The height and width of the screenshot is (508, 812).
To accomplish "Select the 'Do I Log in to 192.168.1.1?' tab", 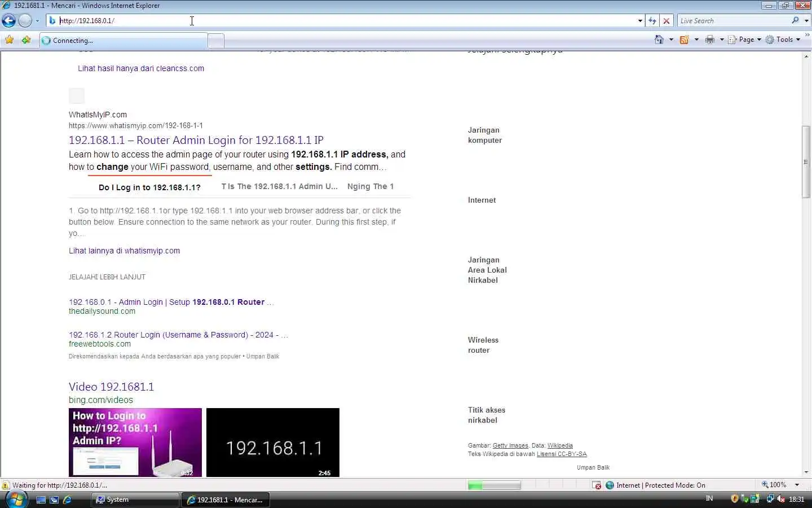I will click(x=149, y=187).
